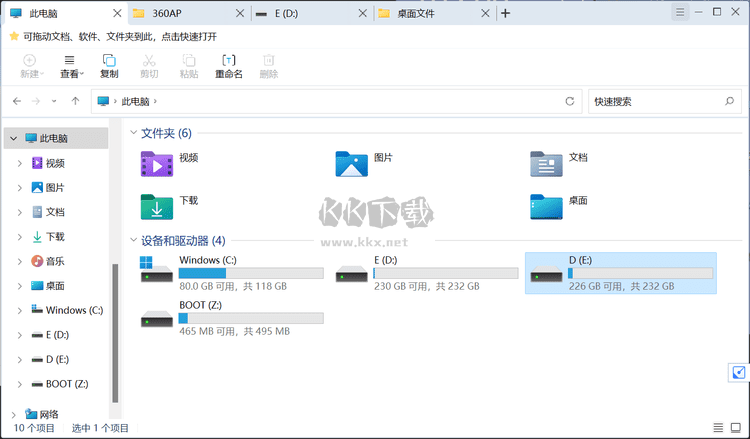Image resolution: width=750 pixels, height=439 pixels.
Task: Open the hamburger menu in title bar
Action: tap(680, 12)
